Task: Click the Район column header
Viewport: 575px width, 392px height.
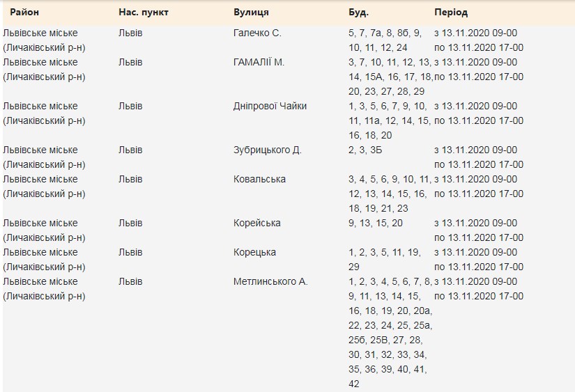Action: [24, 13]
